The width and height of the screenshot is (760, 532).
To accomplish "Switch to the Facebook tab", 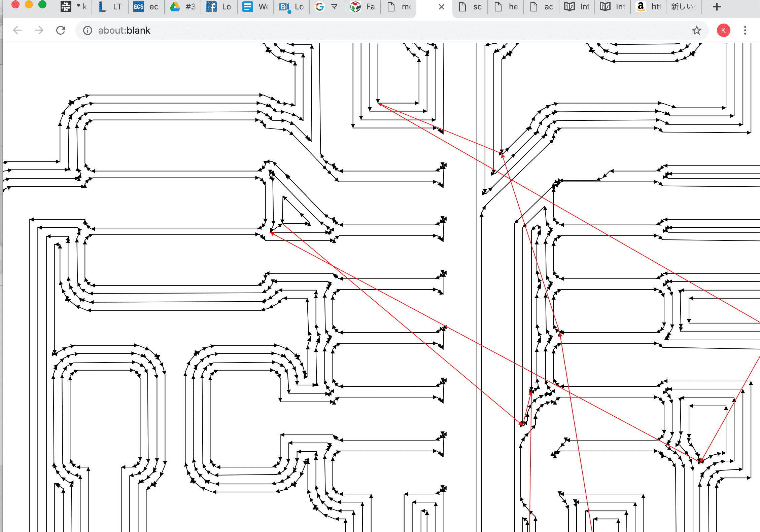I will click(219, 7).
